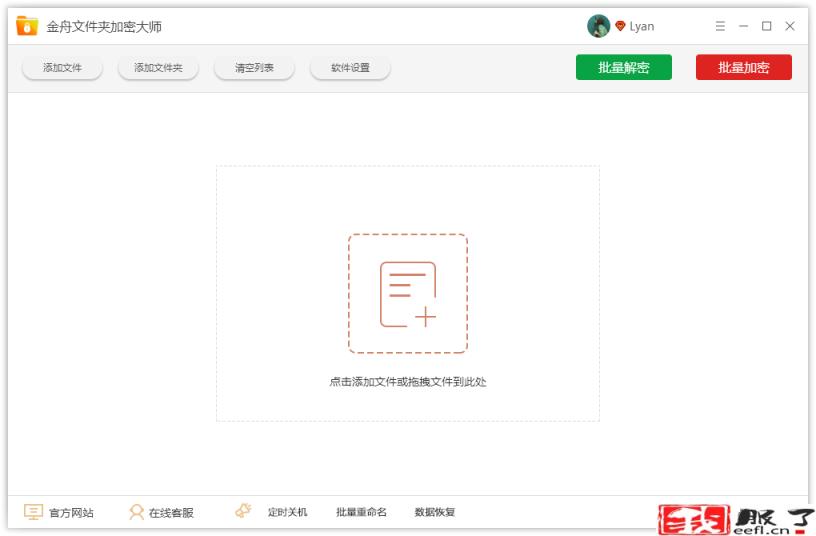Screen dimensions: 816x536
Task: Open the 数据恢复 data recovery tool
Action: (x=435, y=512)
